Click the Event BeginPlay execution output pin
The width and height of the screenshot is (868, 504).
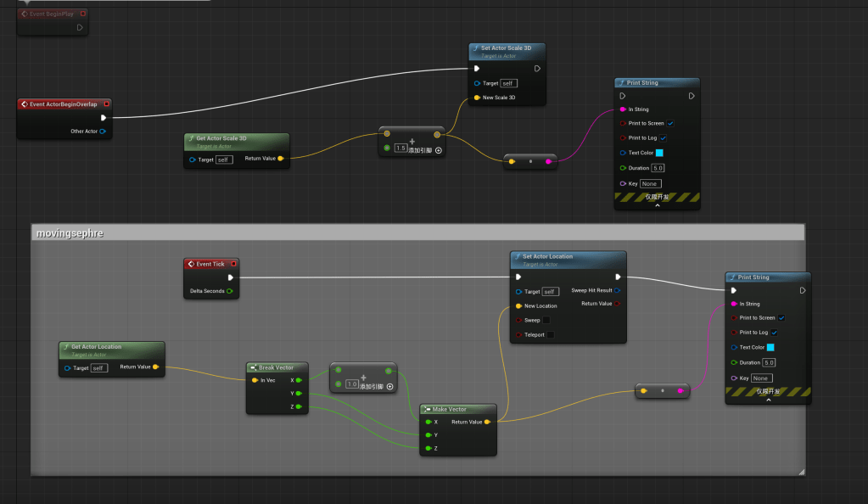(x=80, y=27)
